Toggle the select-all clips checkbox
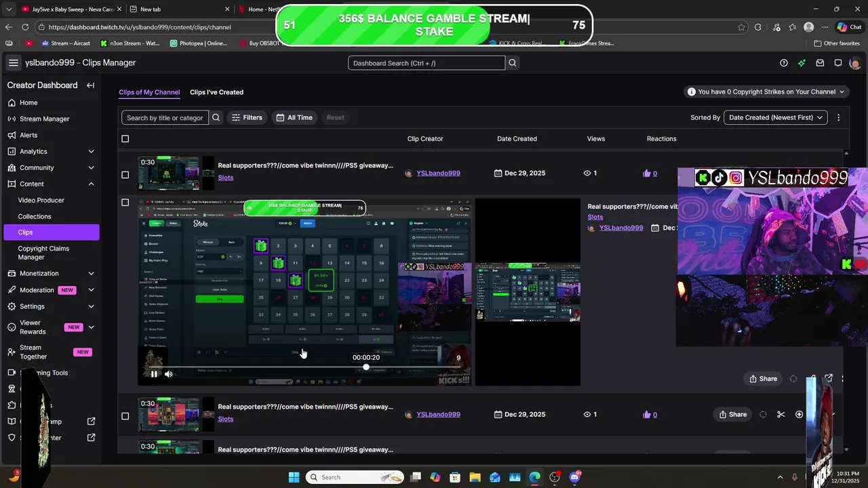Viewport: 868px width, 488px height. click(x=125, y=139)
